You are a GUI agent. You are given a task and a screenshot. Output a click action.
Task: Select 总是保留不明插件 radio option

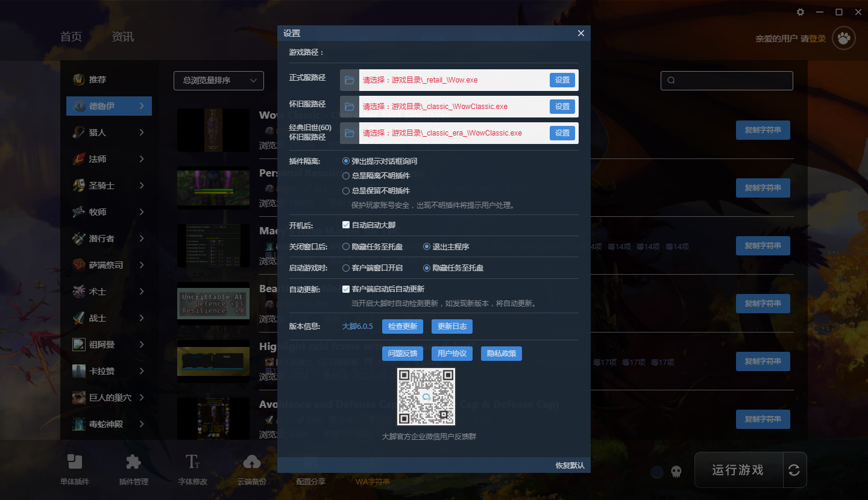point(346,191)
